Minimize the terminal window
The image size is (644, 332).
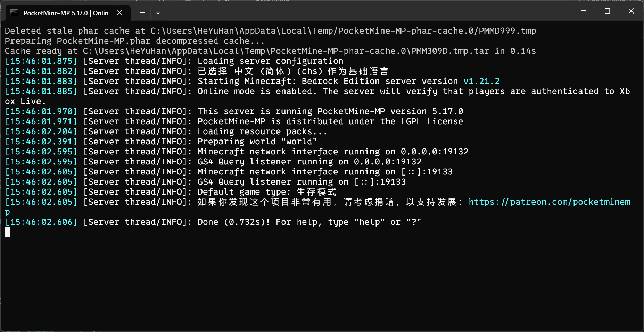583,11
